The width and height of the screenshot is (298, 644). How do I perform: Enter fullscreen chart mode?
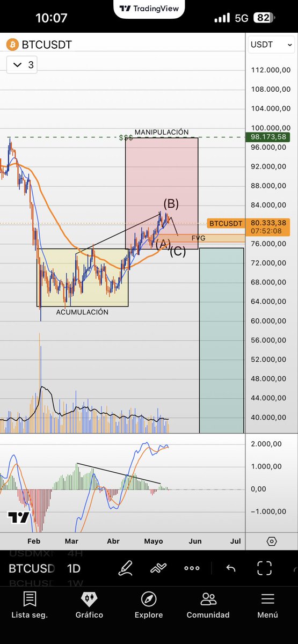click(264, 568)
